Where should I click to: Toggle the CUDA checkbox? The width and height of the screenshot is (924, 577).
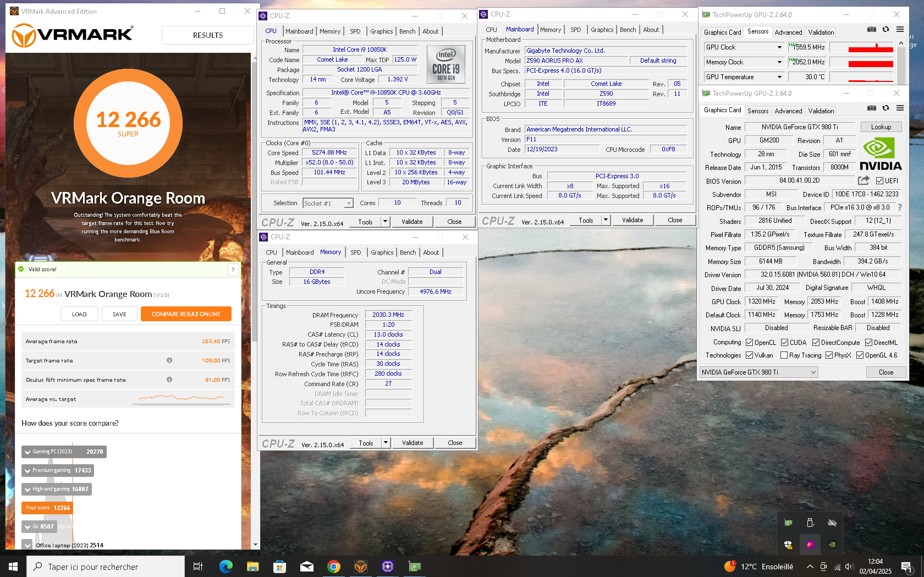784,342
